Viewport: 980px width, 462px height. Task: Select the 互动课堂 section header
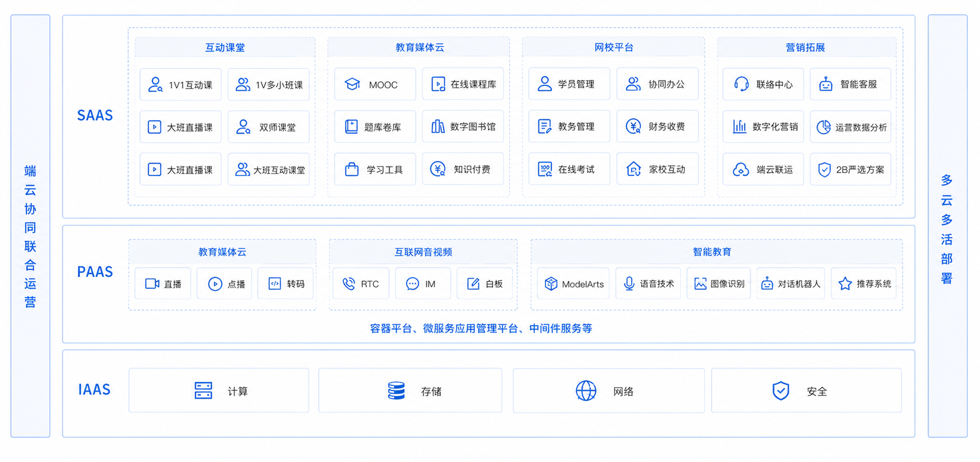225,47
